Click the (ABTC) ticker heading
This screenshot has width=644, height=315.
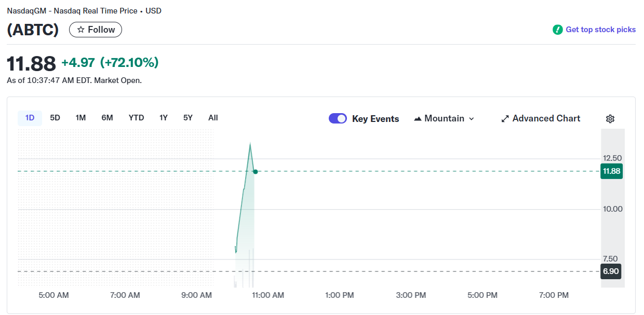tap(33, 30)
